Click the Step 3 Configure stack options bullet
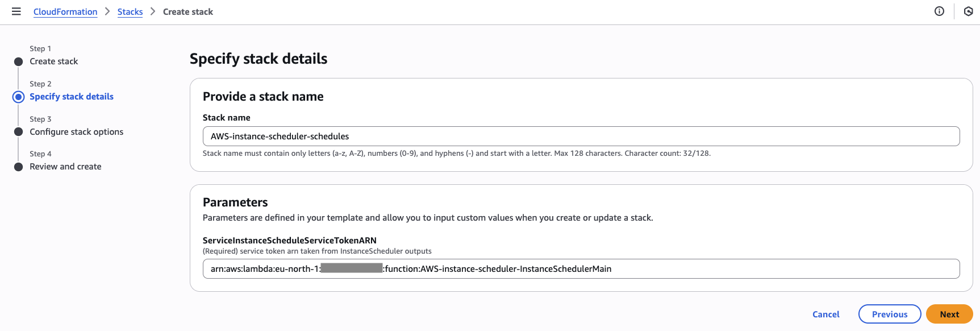The image size is (980, 331). click(x=18, y=132)
